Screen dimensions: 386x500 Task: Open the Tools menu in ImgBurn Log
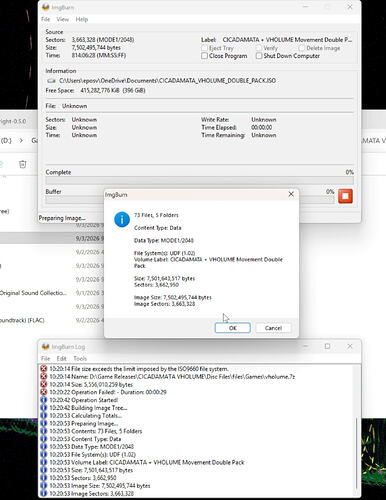pyautogui.click(x=80, y=359)
